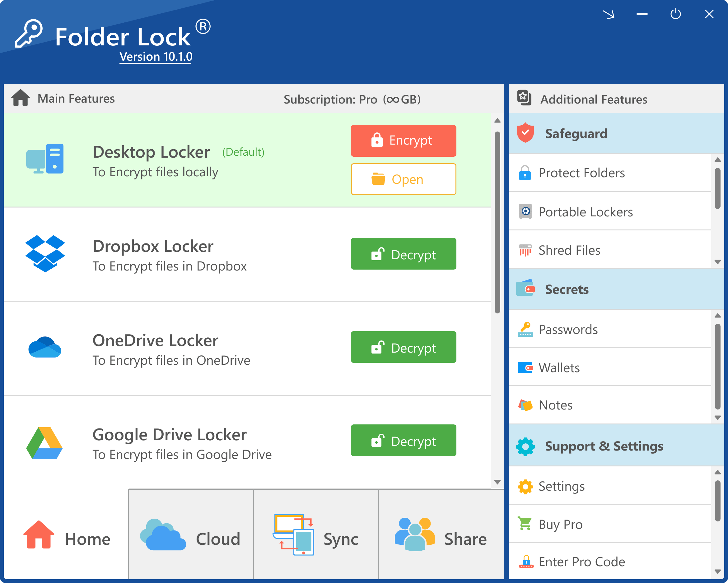
Task: Select the Dropbox logo icon
Action: pos(45,253)
